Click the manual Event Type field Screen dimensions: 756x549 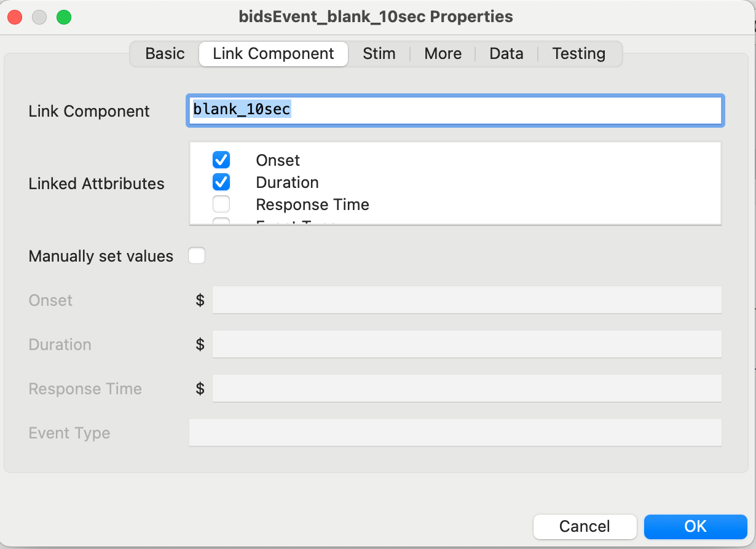[455, 432]
